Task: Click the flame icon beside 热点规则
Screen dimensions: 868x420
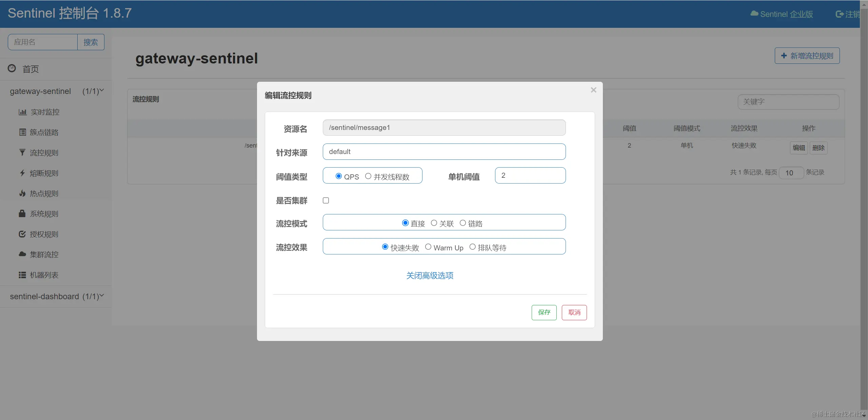Action: [x=22, y=193]
